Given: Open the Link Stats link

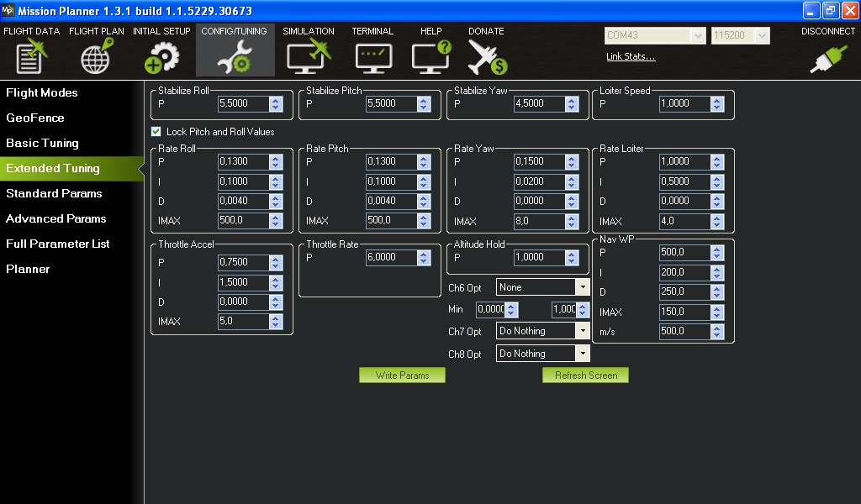Looking at the screenshot, I should 631,56.
